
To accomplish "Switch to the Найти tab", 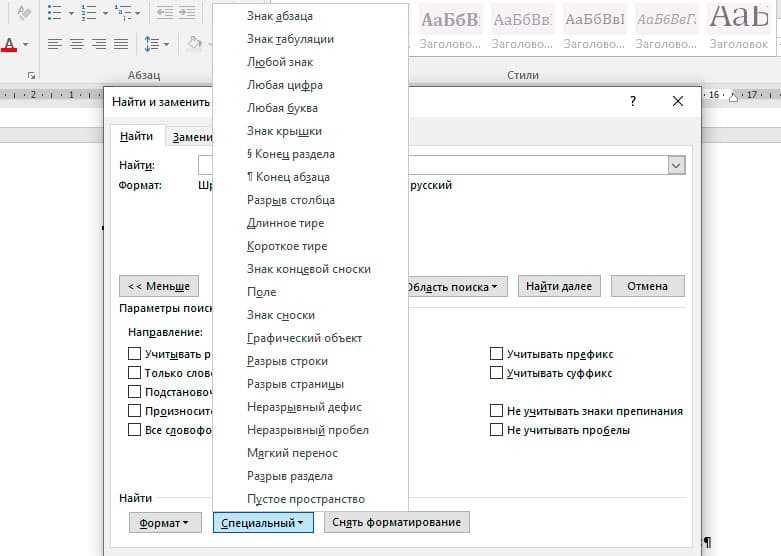I will click(x=136, y=136).
